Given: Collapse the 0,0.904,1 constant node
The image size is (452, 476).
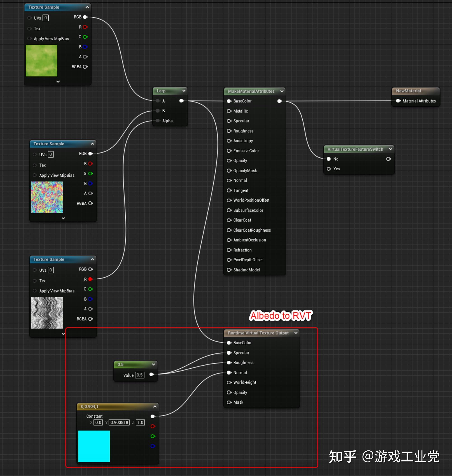Looking at the screenshot, I should click(155, 407).
